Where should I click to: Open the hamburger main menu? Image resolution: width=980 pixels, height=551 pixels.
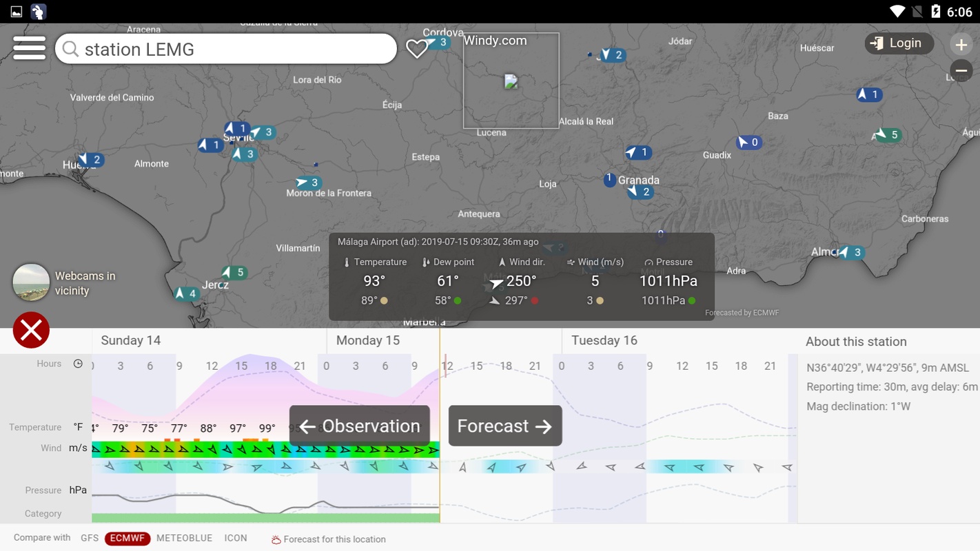(29, 48)
